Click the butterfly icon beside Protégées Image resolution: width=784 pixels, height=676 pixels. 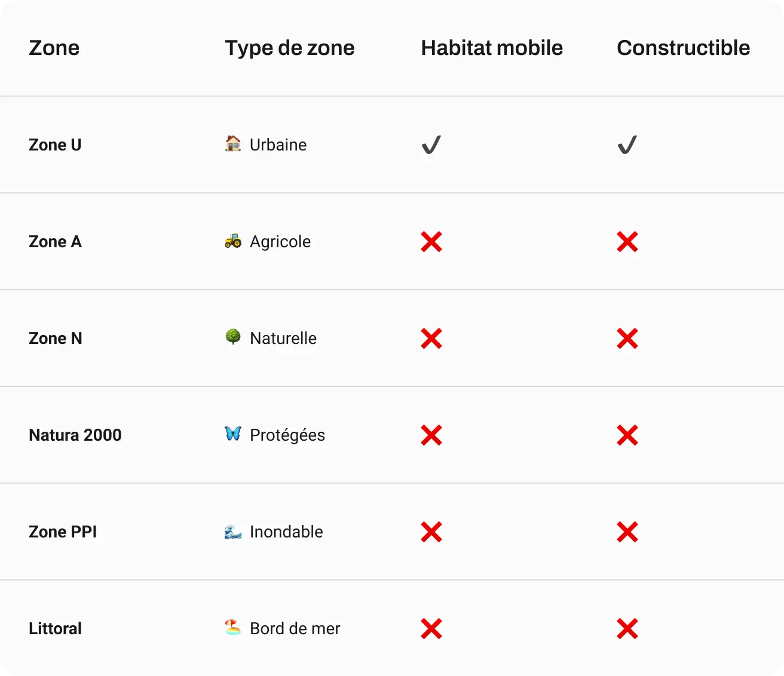233,434
